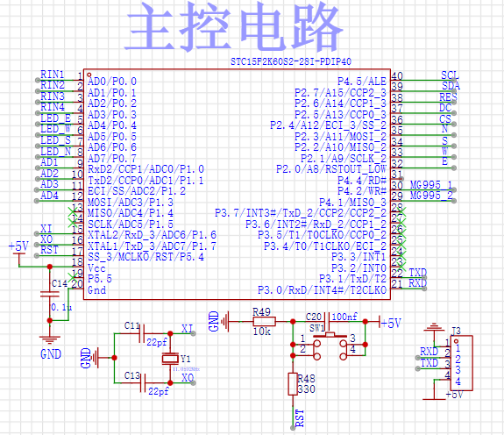The height and width of the screenshot is (435, 504).
Task: Select the 主控电路 title text
Action: [x=235, y=27]
